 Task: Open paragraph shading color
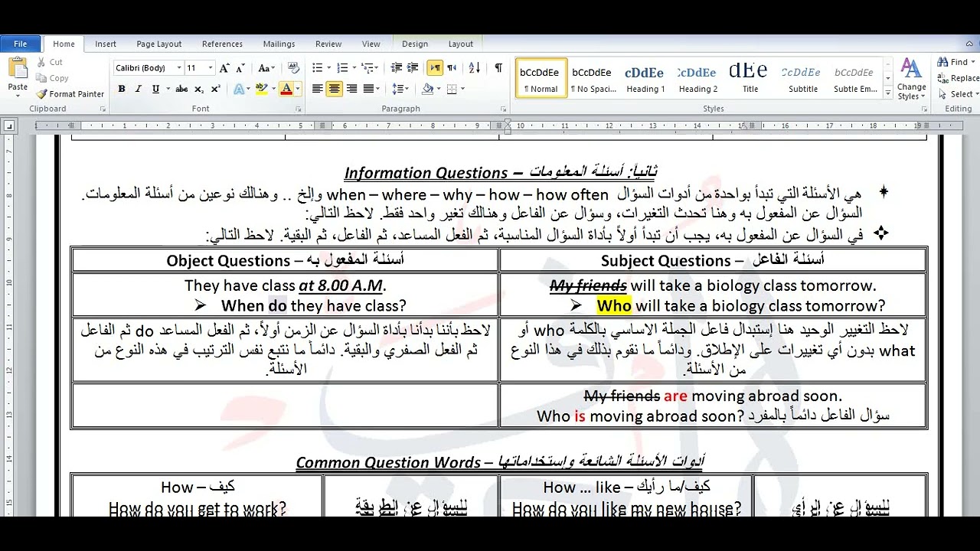[x=428, y=89]
